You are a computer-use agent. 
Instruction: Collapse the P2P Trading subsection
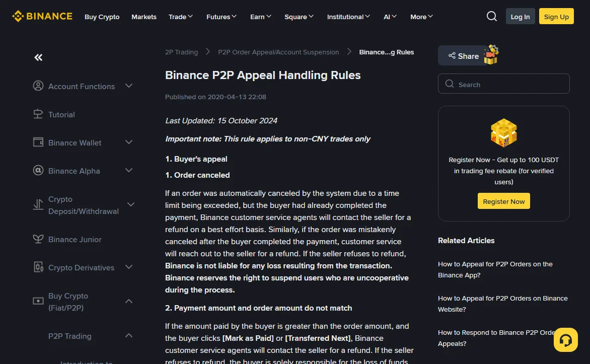click(x=129, y=335)
